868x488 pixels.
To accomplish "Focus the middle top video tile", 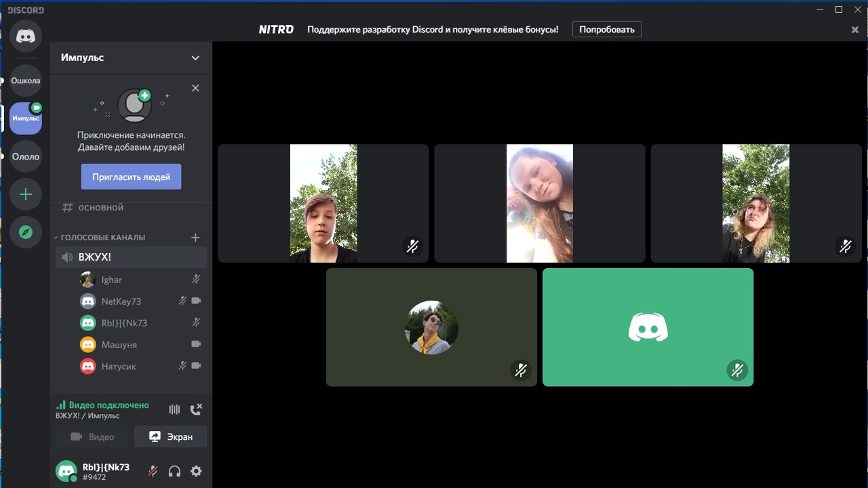I will [540, 203].
